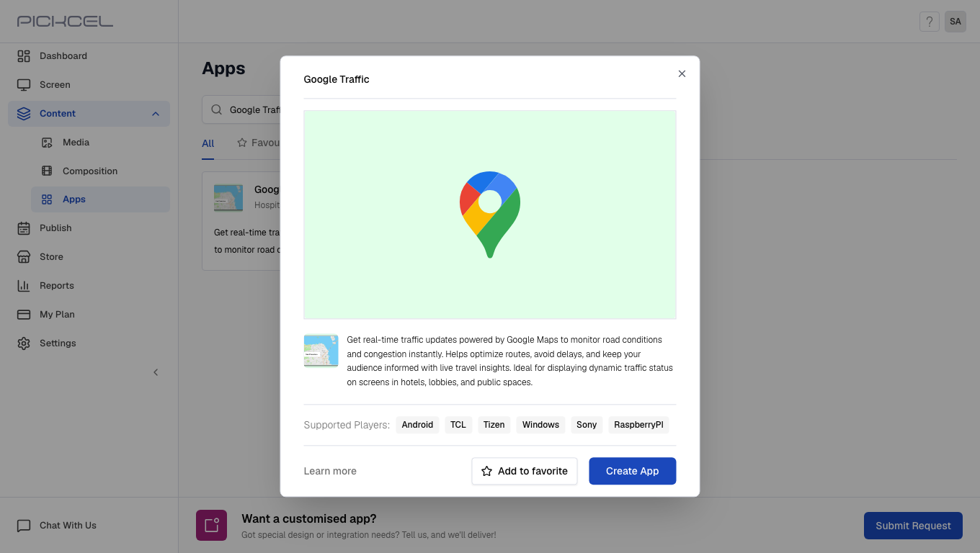Click the Media icon in sidebar
This screenshot has height=553, width=980.
[x=47, y=143]
